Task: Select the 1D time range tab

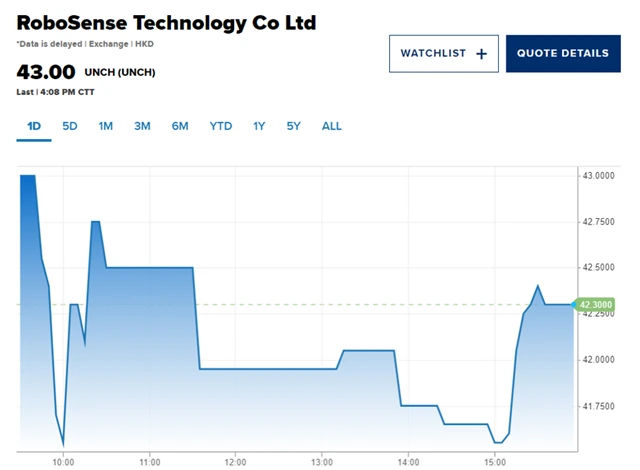Action: [x=34, y=126]
